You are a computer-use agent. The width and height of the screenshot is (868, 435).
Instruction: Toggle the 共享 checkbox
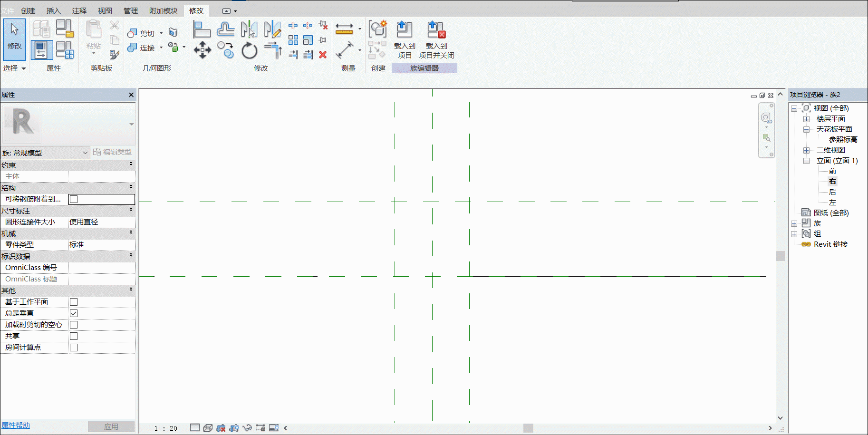(74, 336)
